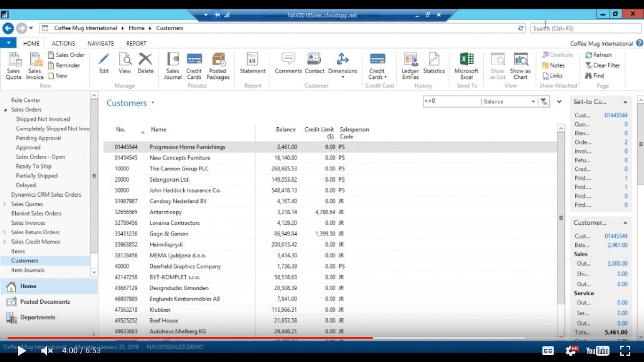Expand the Sales Quotes tree node
Viewport: 644px width, 362px height.
pyautogui.click(x=5, y=204)
